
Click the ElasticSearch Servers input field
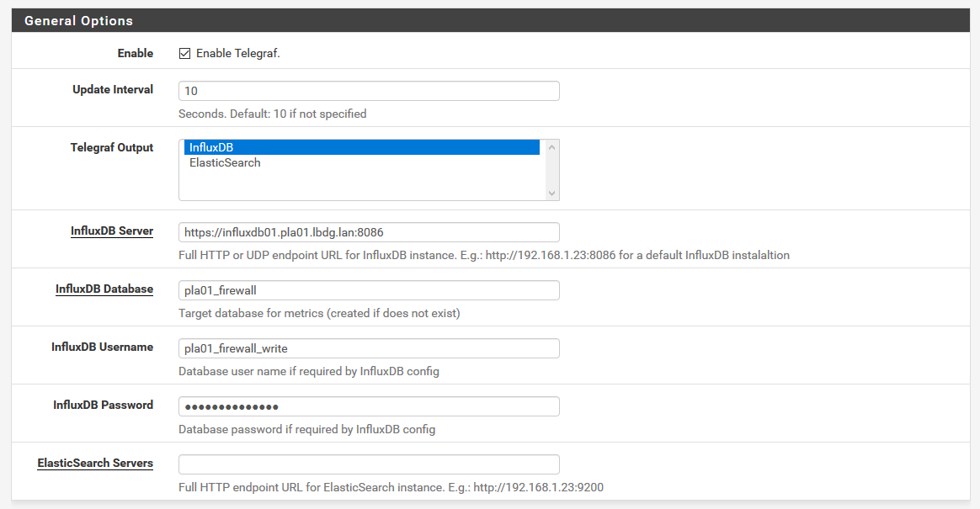(x=369, y=464)
